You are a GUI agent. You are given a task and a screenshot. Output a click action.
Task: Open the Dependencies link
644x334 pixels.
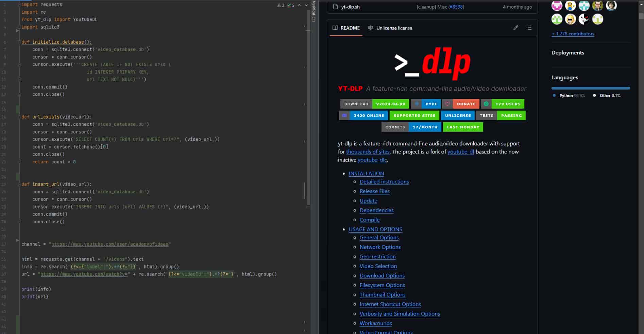pos(377,210)
